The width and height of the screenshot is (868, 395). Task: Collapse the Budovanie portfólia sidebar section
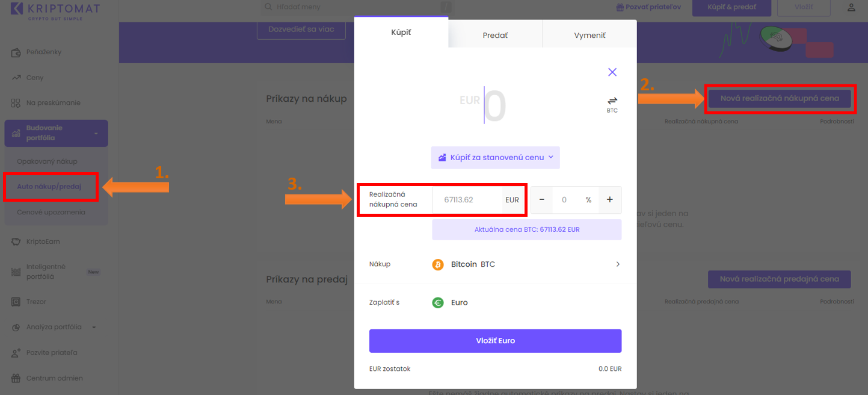(x=96, y=133)
